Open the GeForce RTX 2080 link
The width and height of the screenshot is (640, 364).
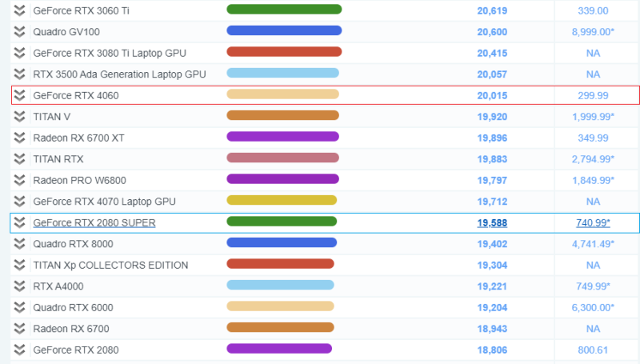click(76, 350)
